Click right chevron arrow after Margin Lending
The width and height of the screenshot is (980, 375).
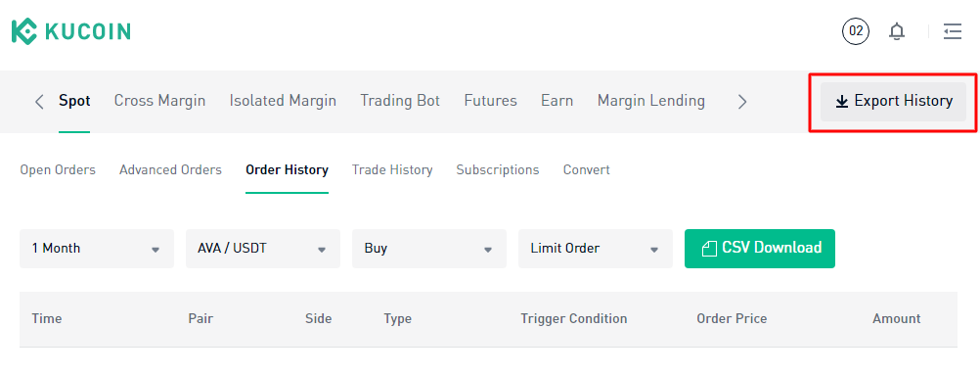(742, 102)
